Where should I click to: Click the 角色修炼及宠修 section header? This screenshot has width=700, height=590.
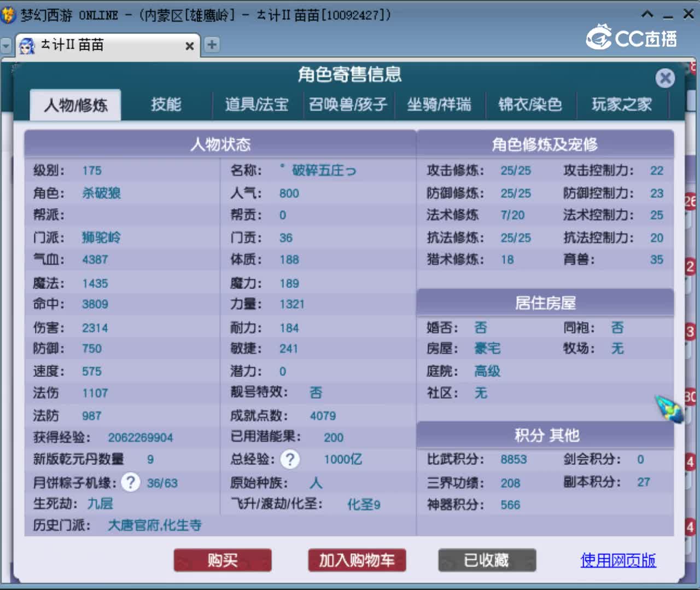coord(545,144)
